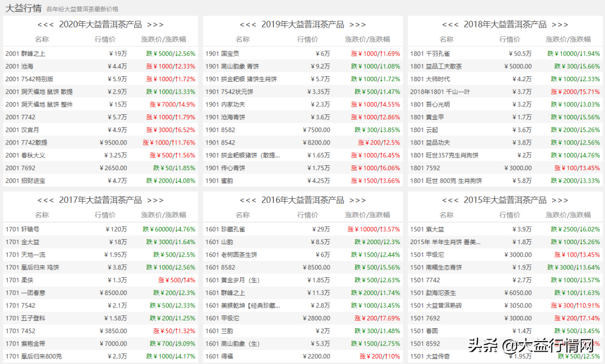605x364 pixels.
Task: Click the 1501 南糯生态青饼 product name
Action: [436, 267]
